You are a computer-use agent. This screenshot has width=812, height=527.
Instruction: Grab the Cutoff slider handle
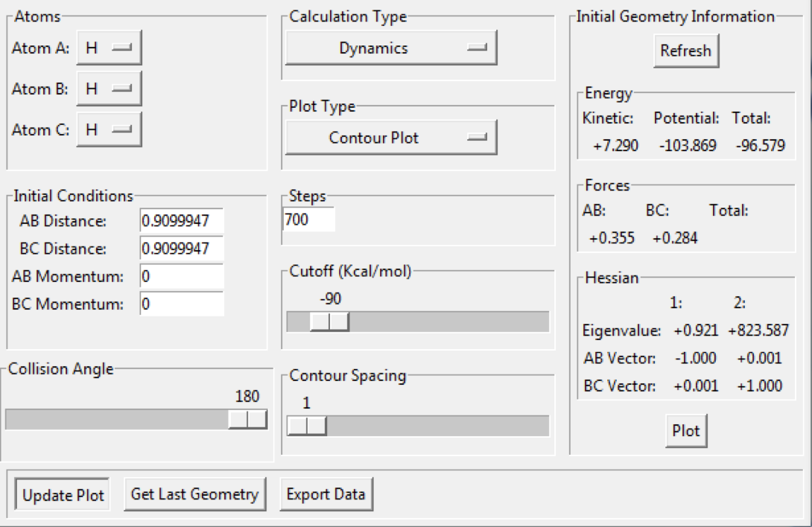329,322
